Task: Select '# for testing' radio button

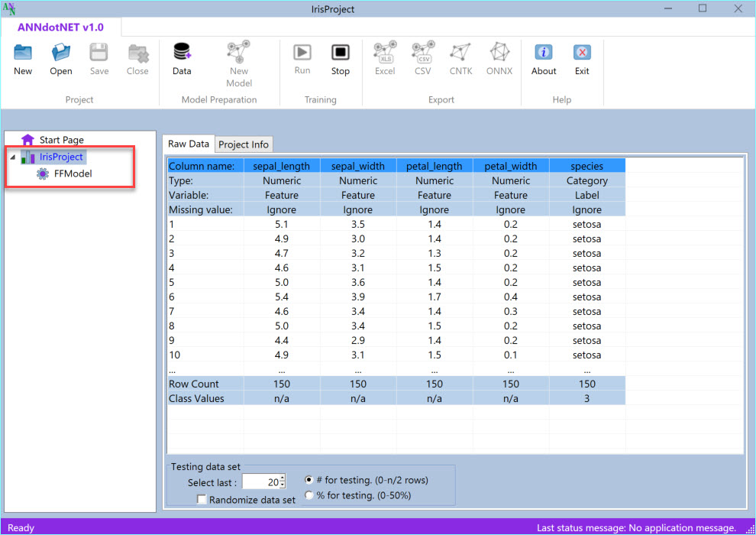Action: point(309,480)
